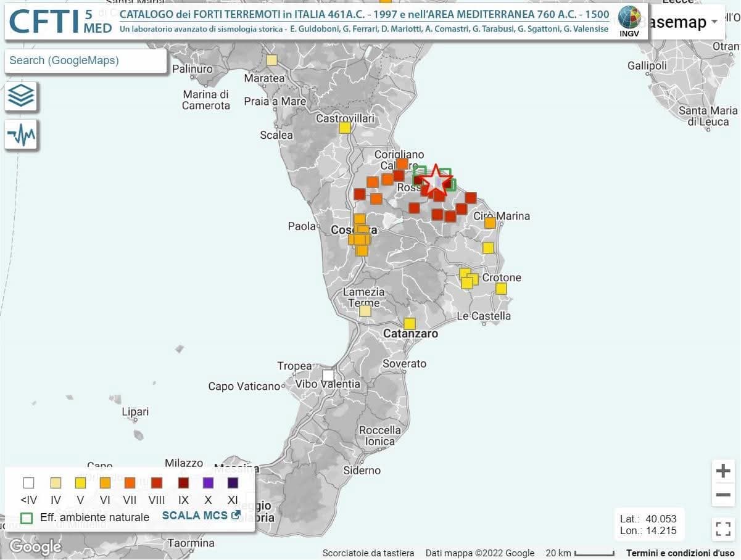This screenshot has height=560, width=741.
Task: Zoom out with the minus button
Action: 723,495
